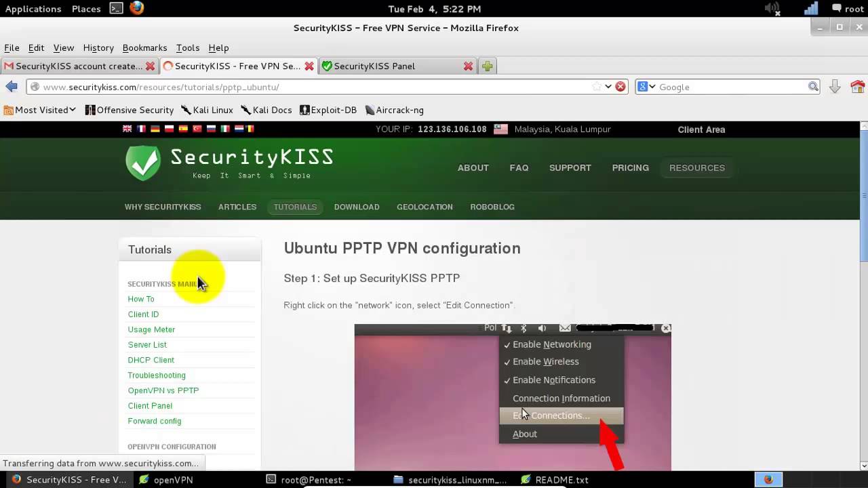Switch to root@Pentest terminal in taskbar
Image resolution: width=868 pixels, height=488 pixels.
point(308,479)
